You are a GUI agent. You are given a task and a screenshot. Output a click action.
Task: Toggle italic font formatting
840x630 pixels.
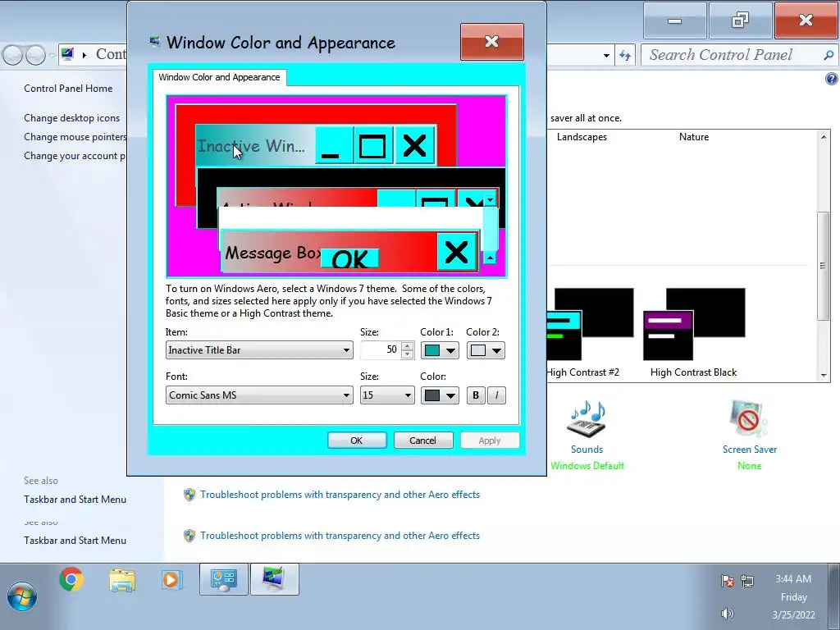coord(496,395)
